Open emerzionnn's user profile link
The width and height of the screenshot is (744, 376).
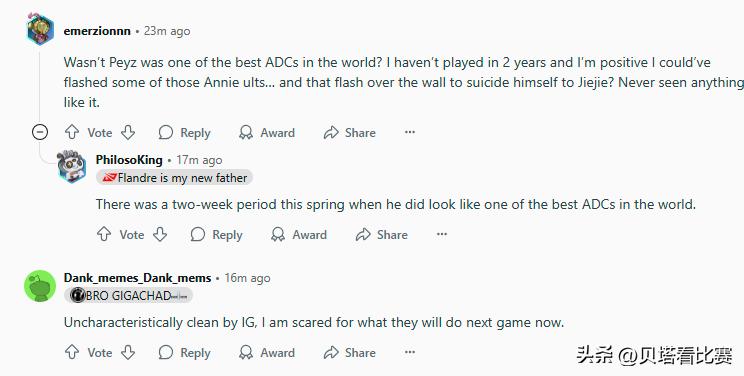coord(97,31)
